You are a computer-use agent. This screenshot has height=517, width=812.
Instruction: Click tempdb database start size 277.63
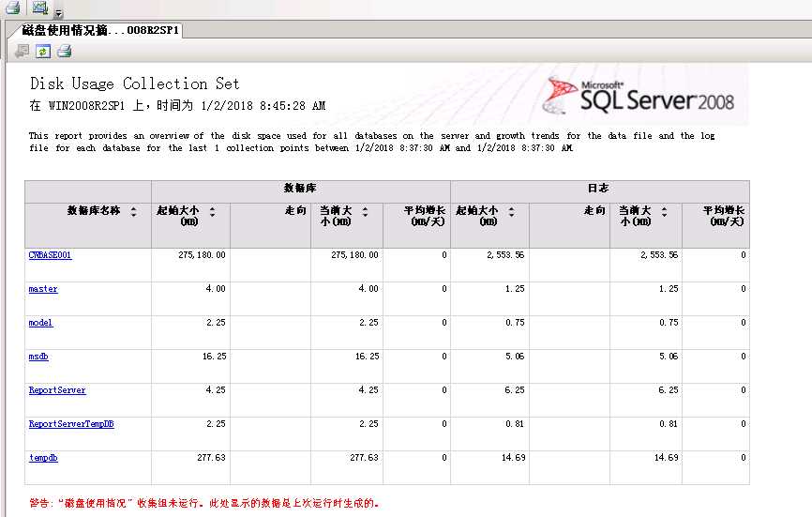(x=211, y=458)
